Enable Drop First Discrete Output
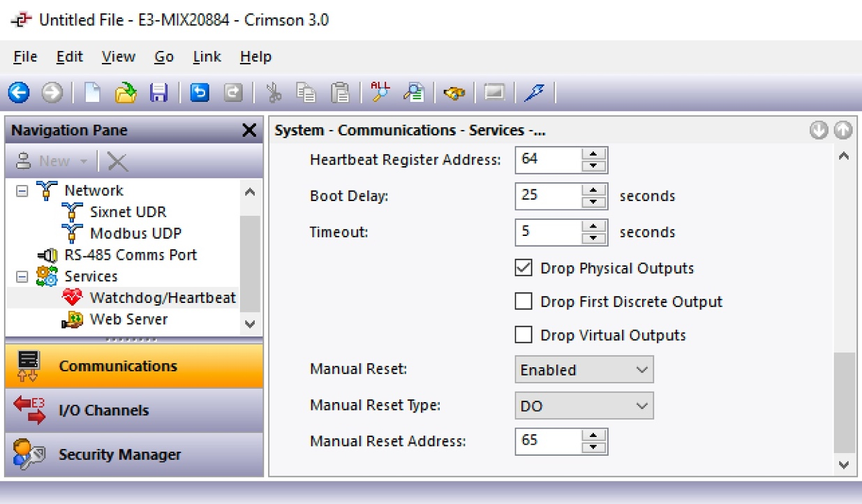862x504 pixels. pos(523,302)
